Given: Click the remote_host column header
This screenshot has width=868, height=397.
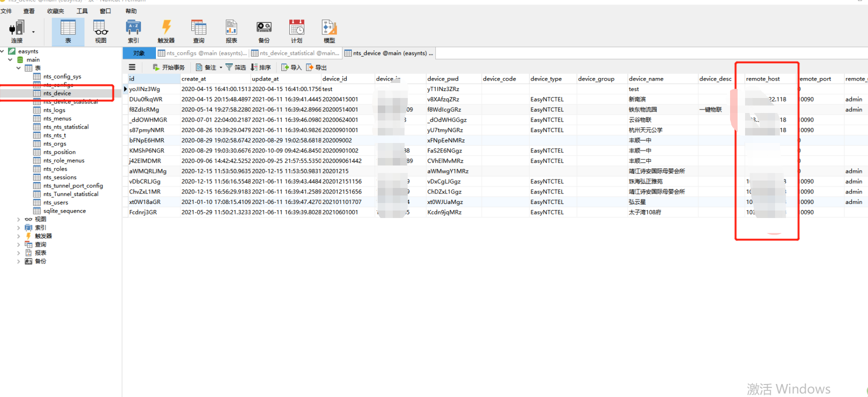Looking at the screenshot, I should 771,78.
